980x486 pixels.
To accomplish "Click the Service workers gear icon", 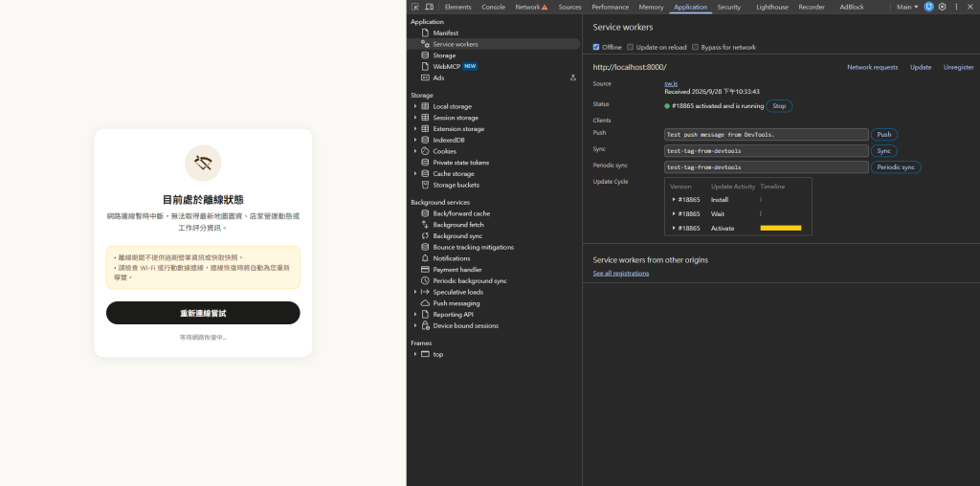I will (x=426, y=44).
